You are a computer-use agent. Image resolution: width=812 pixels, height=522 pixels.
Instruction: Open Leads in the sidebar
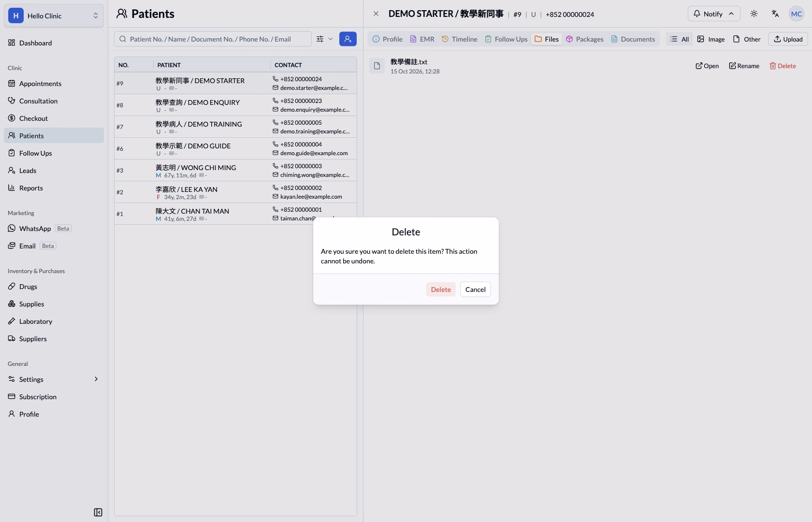[x=54, y=170]
